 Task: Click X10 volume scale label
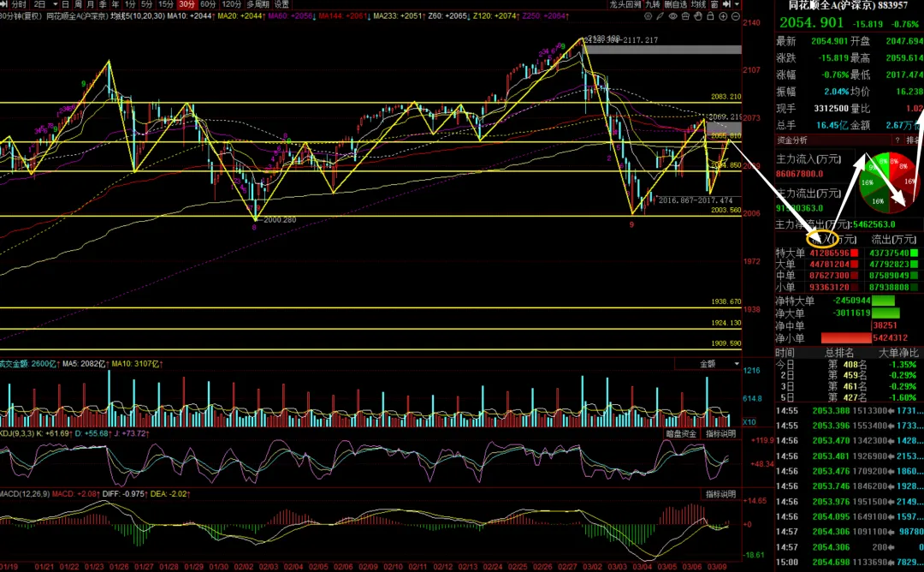(x=749, y=421)
